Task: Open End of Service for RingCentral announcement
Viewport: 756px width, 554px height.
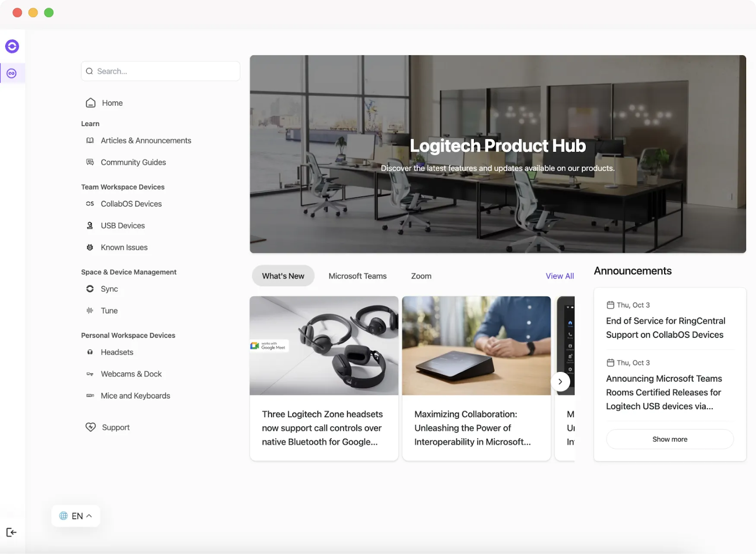Action: pyautogui.click(x=666, y=328)
